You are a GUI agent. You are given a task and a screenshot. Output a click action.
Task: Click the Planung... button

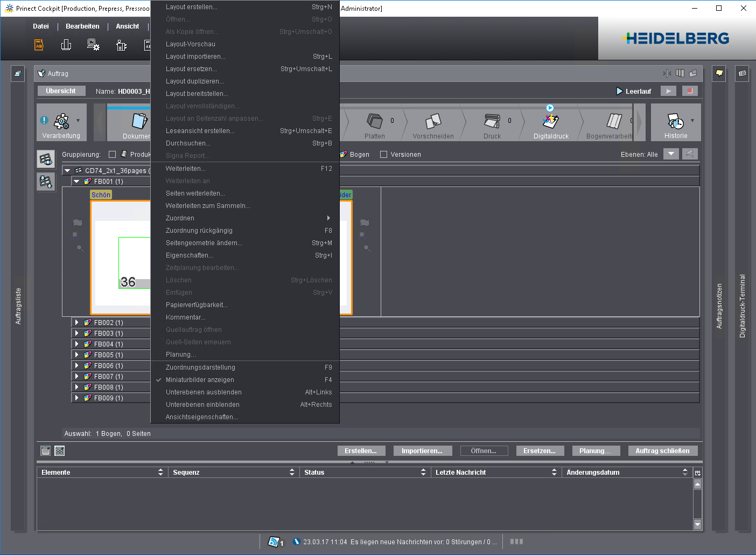click(595, 451)
